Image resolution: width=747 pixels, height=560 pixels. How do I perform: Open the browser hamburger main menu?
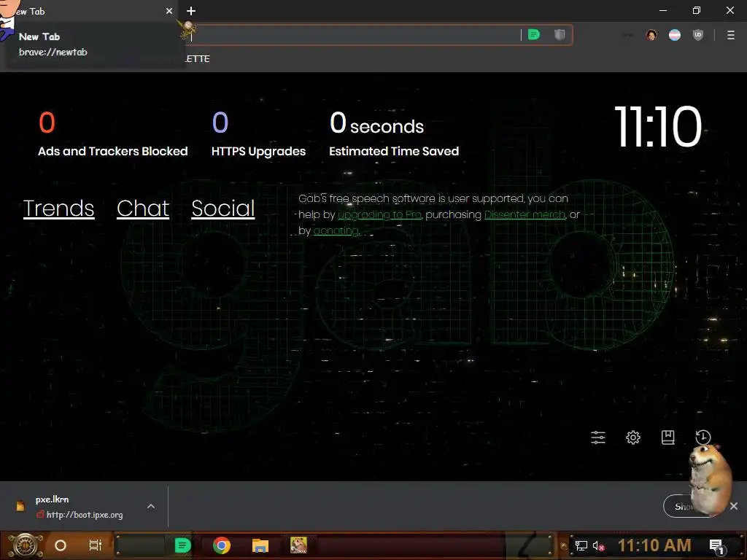(731, 35)
